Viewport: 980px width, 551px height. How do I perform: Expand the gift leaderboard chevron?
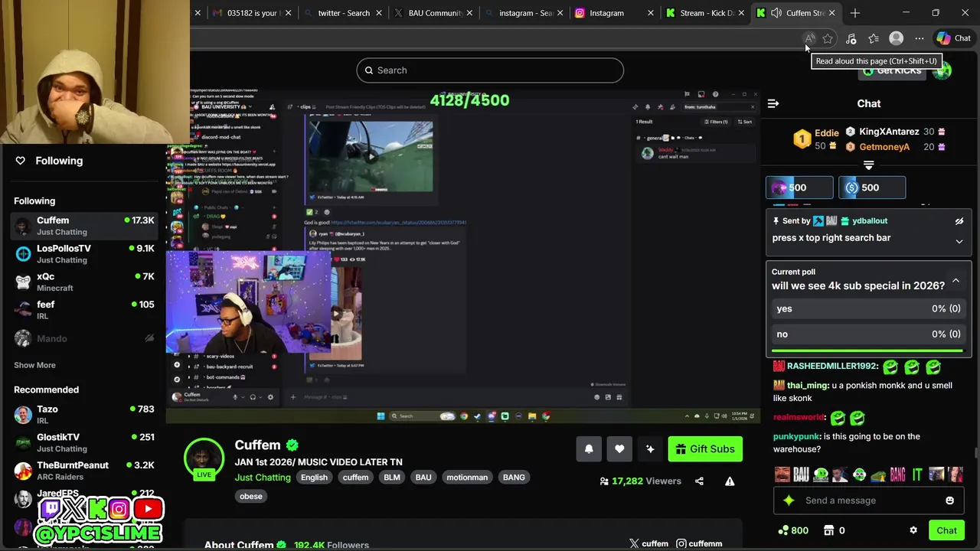pos(868,165)
